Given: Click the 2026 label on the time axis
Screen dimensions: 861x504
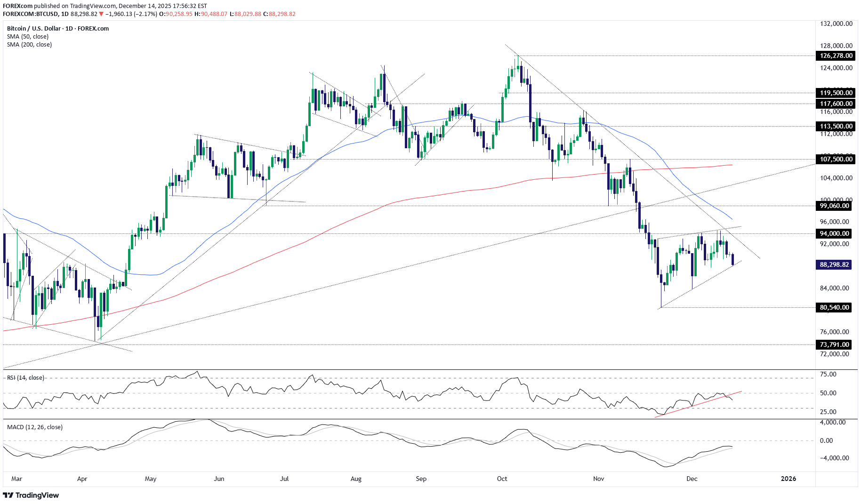Looking at the screenshot, I should [789, 478].
